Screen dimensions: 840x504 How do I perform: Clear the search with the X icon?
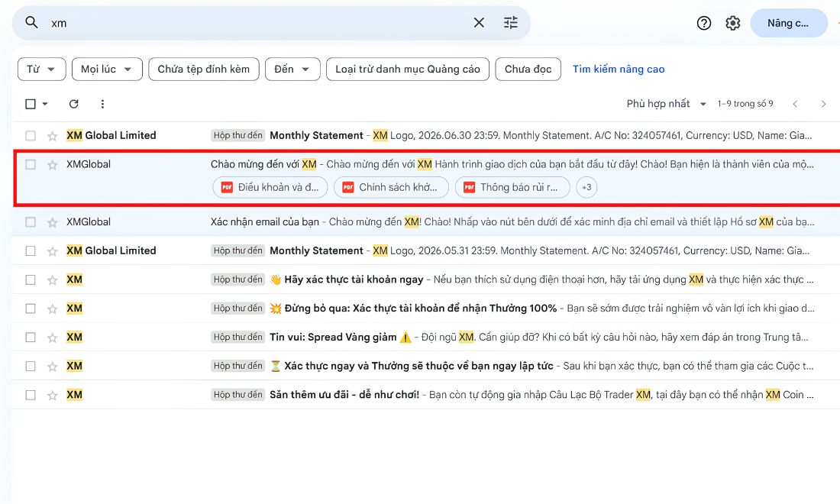pos(479,22)
